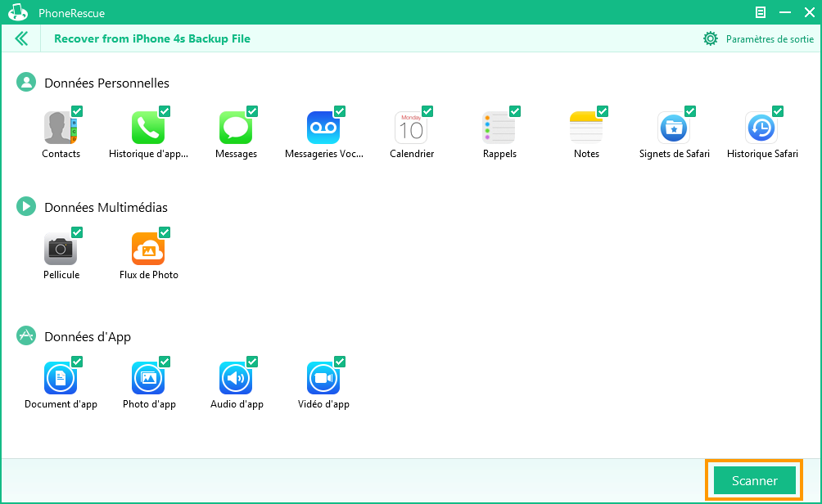822x504 pixels.
Task: Click the Vidéo d'app label
Action: pyautogui.click(x=323, y=404)
